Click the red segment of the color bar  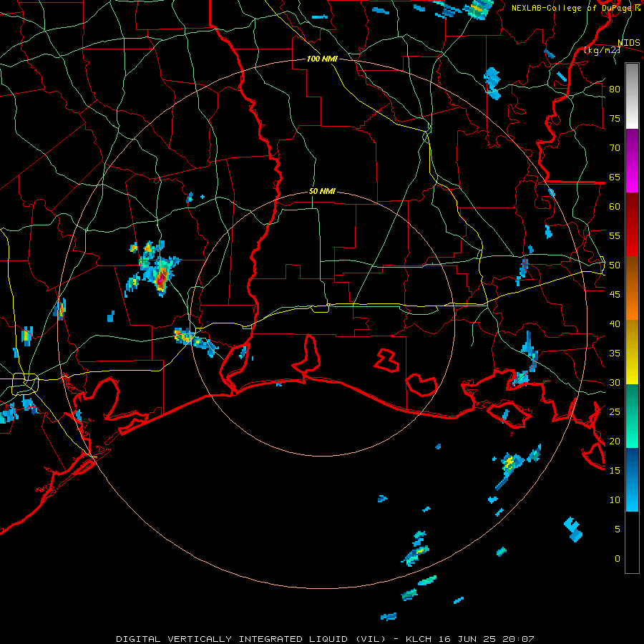[632, 225]
